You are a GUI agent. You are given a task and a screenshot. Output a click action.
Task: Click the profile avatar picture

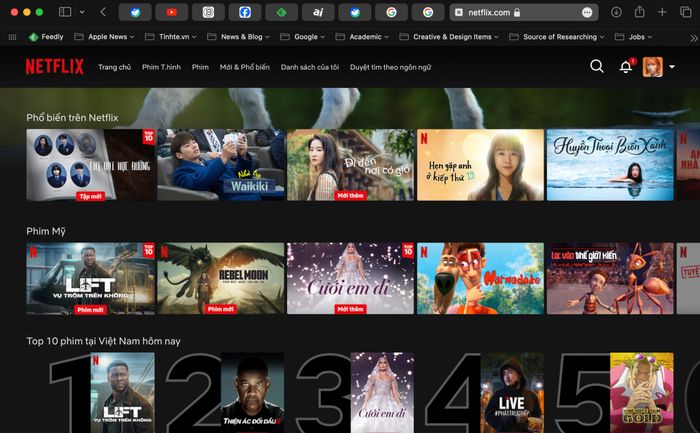pyautogui.click(x=652, y=67)
